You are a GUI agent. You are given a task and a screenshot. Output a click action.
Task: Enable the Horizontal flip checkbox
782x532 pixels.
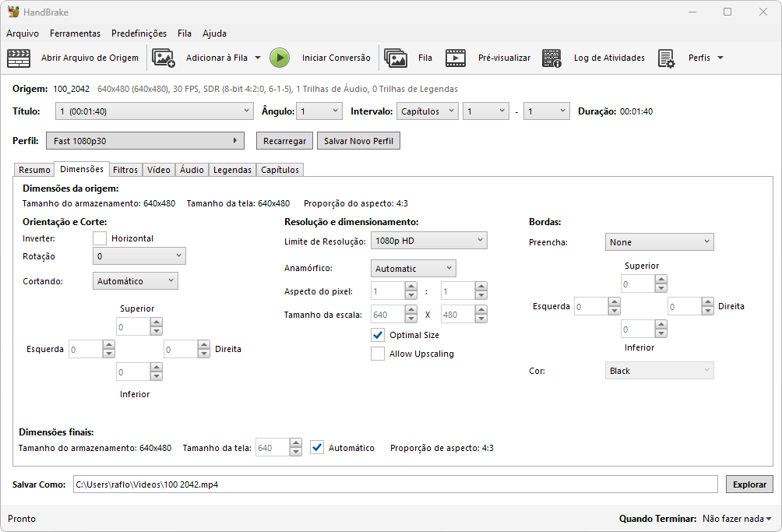click(x=100, y=238)
